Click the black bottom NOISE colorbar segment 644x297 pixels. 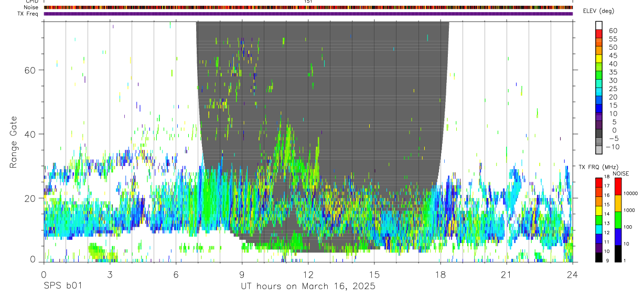(x=618, y=254)
